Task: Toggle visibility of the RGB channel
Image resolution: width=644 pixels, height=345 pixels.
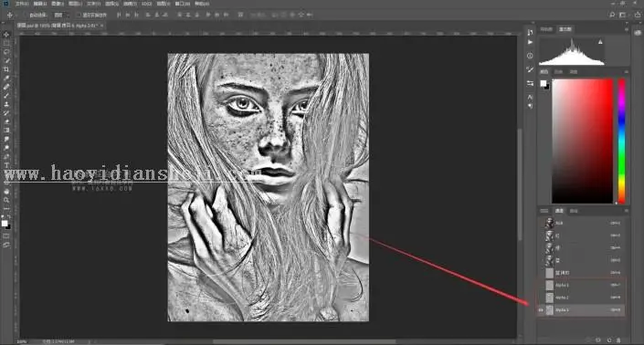Action: pos(541,224)
